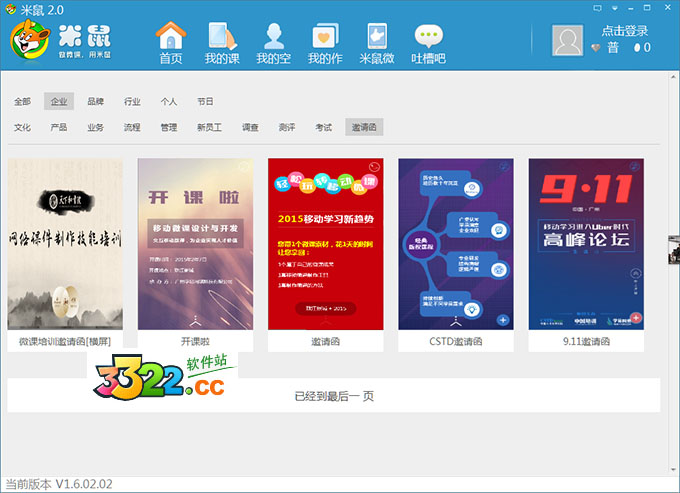Choose the 节日 category filter

pos(205,101)
